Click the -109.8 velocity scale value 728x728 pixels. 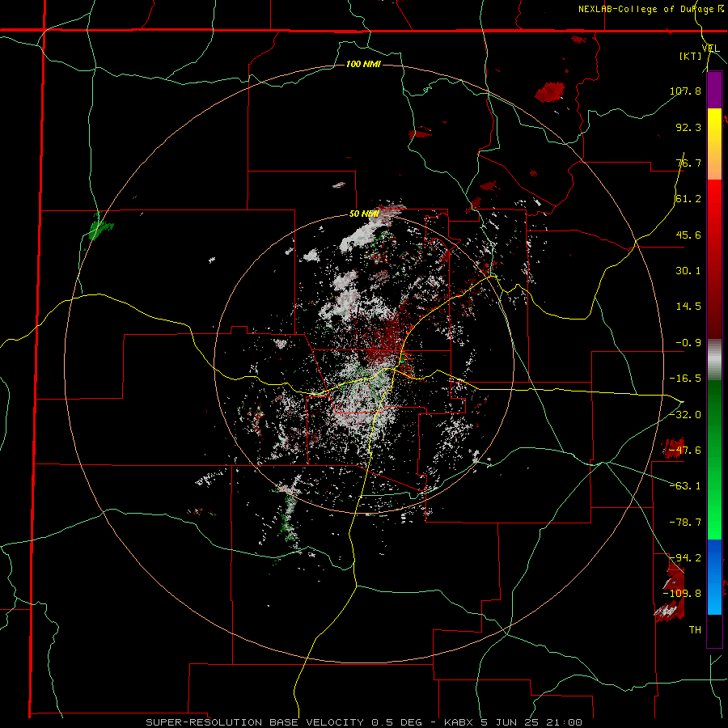(x=682, y=594)
